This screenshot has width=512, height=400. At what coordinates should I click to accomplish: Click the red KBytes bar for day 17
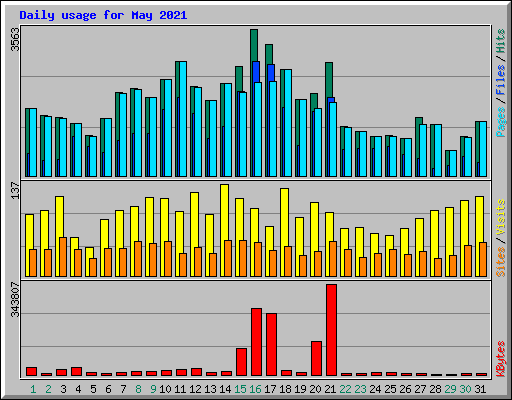coord(271,345)
